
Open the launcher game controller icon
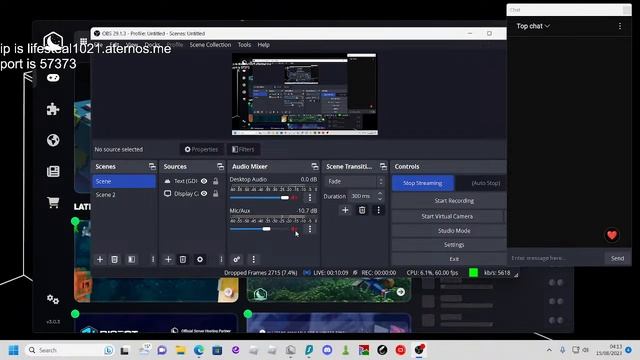53,78
